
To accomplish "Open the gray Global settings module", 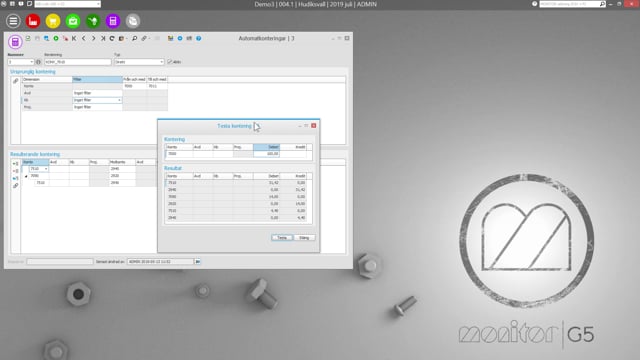I will point(133,21).
